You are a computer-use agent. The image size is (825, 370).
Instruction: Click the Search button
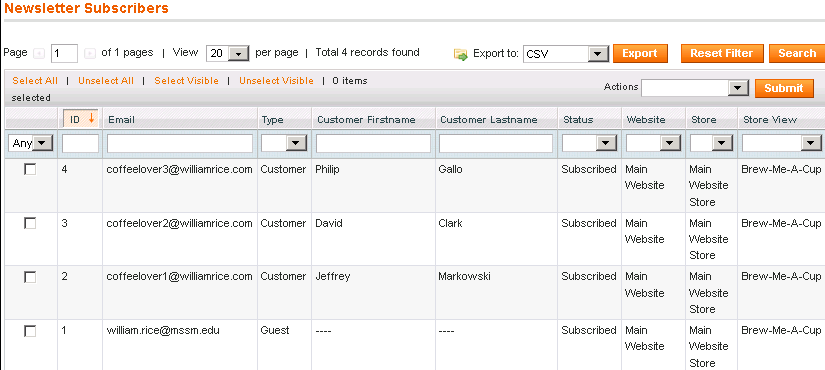tap(797, 53)
